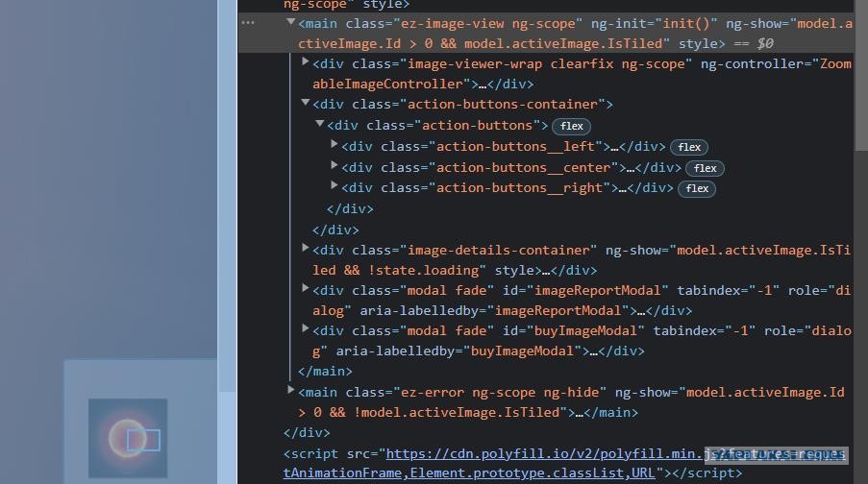The height and width of the screenshot is (484, 868).
Task: Select the id="buyImageModal" attribute text
Action: pos(574,330)
